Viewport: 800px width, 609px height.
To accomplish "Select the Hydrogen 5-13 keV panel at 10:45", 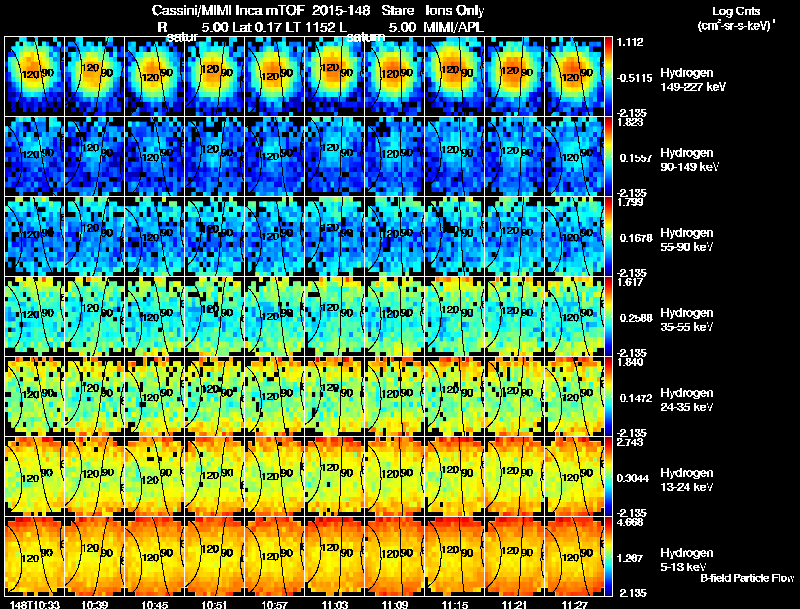I will point(154,556).
